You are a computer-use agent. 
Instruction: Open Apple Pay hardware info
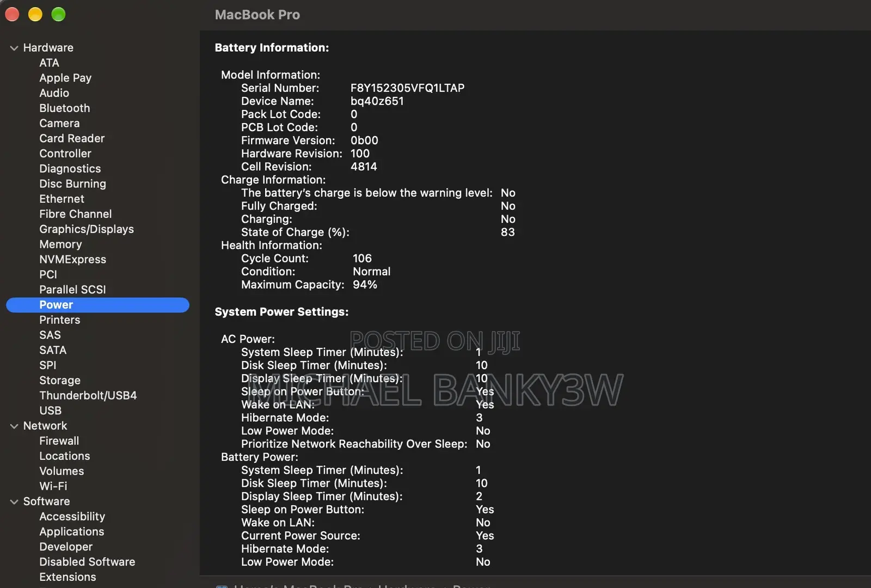point(65,78)
